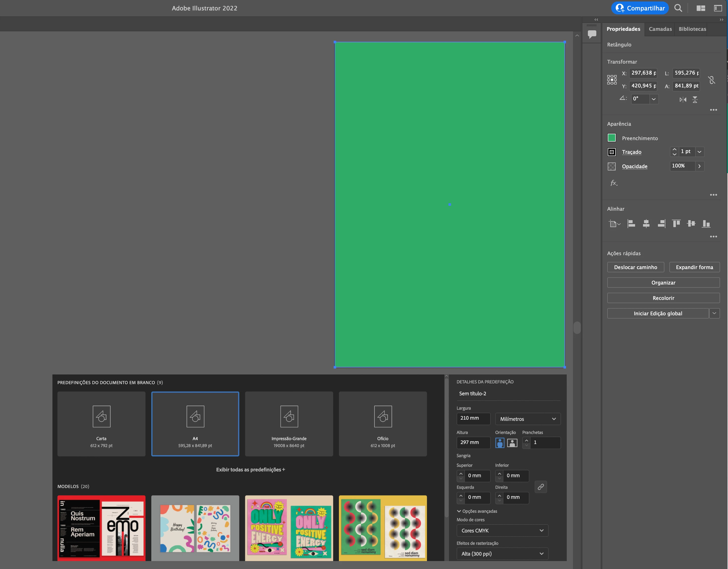Select landscape orientation for the preset

[512, 443]
